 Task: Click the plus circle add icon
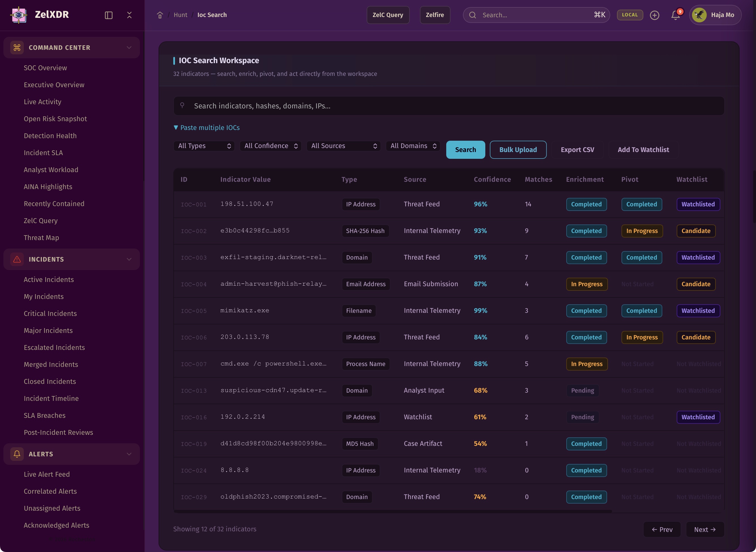pos(654,15)
